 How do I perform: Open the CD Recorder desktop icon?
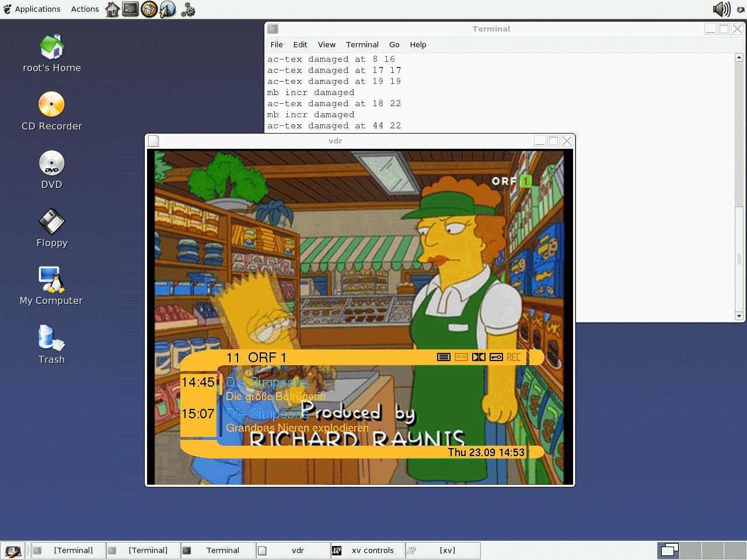(x=51, y=105)
